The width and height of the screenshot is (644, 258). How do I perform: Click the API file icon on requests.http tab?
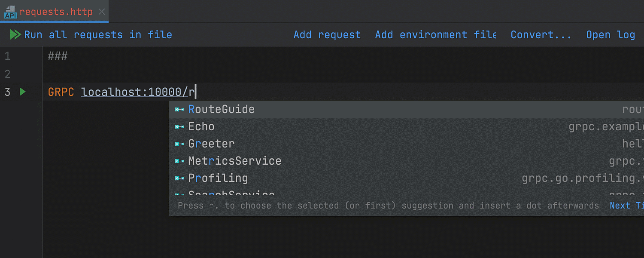[x=10, y=12]
